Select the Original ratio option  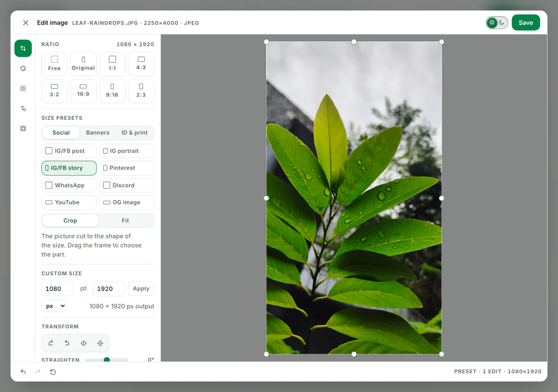tap(83, 64)
